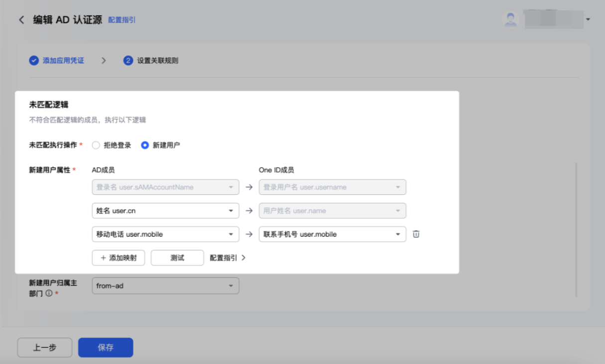Click the chevron arrow after 配置指引 below mappings
Screen dimensions: 605x364
(x=243, y=258)
